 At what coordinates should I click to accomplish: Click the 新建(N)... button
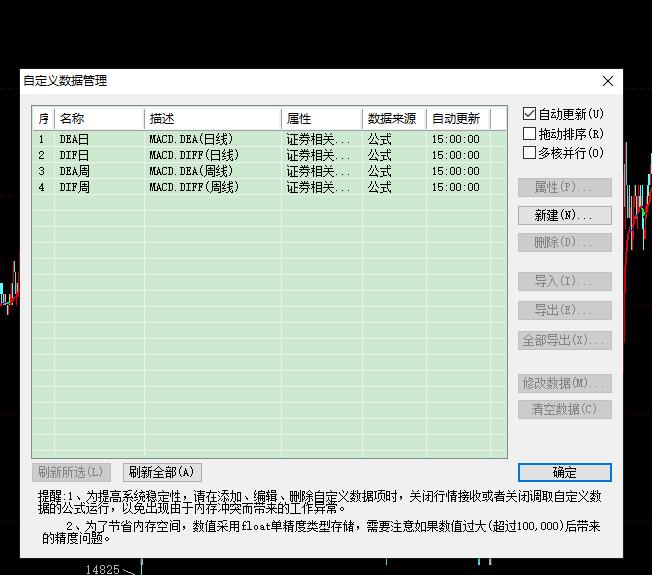click(x=564, y=215)
